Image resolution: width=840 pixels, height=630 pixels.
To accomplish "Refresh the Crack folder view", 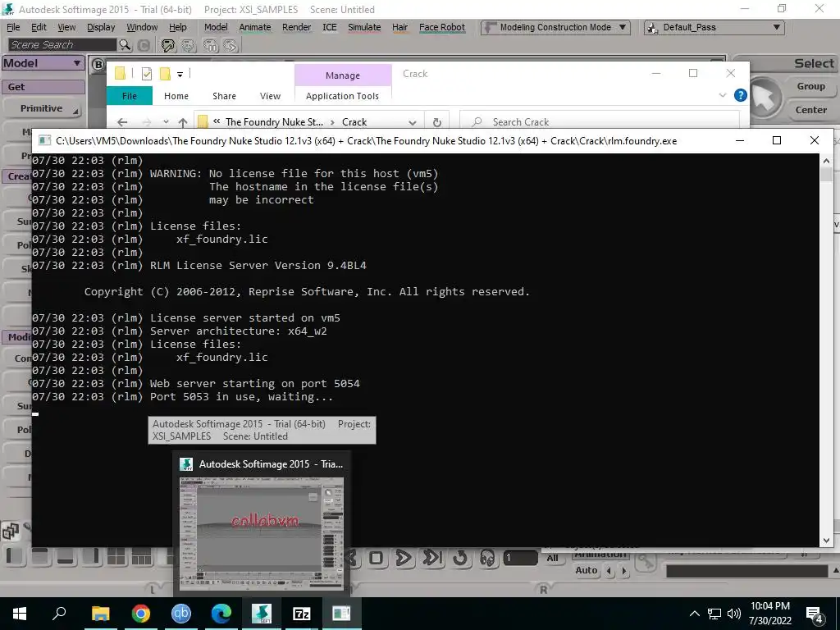I will click(x=436, y=122).
